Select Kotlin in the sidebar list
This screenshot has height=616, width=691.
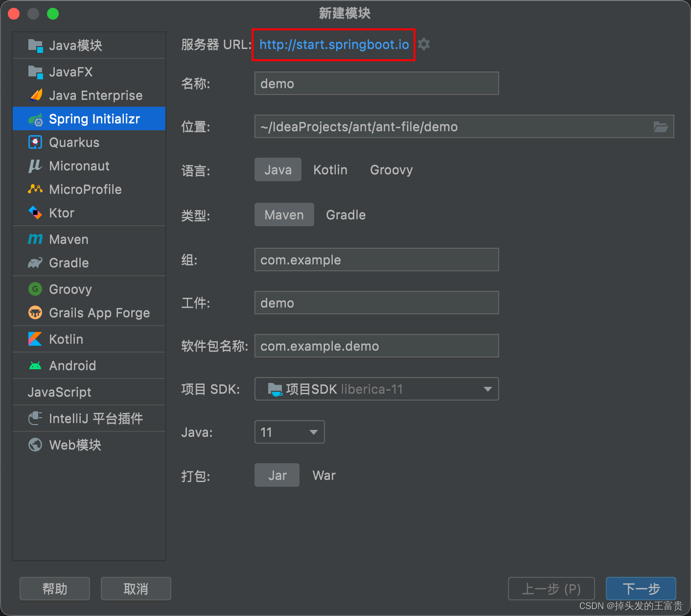pos(89,339)
